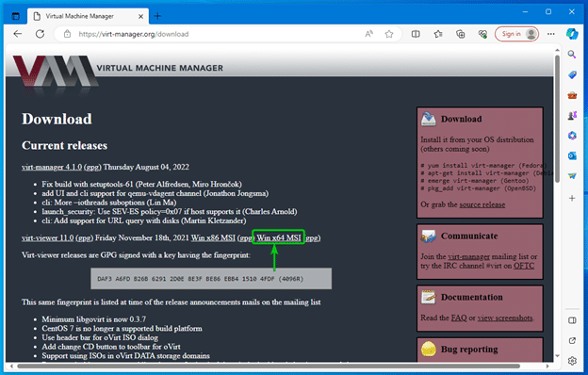Select the Virtual Machine Manager tab
The height and width of the screenshot is (375, 588).
point(89,16)
